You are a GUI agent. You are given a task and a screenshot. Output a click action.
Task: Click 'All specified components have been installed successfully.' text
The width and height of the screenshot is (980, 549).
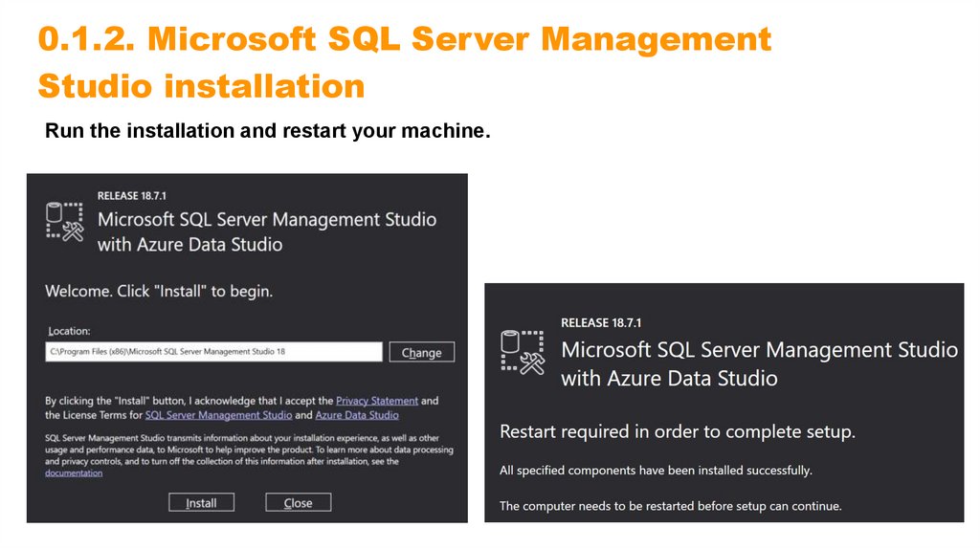tap(656, 471)
